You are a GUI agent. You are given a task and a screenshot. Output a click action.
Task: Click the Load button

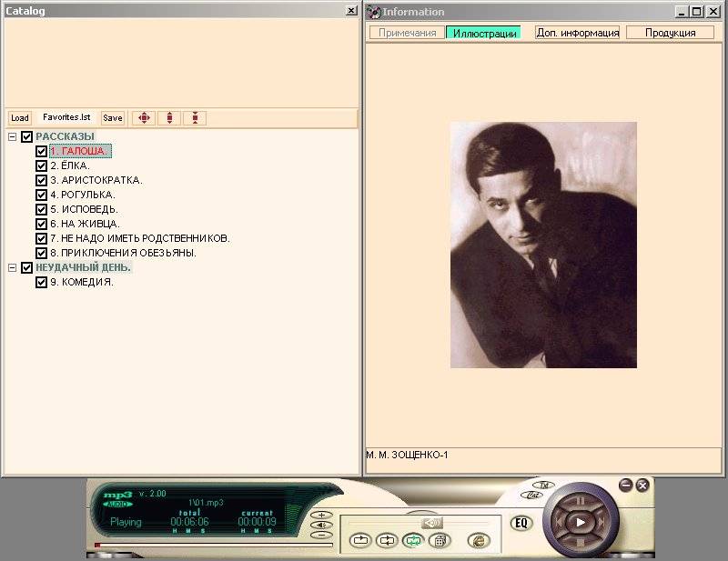19,118
